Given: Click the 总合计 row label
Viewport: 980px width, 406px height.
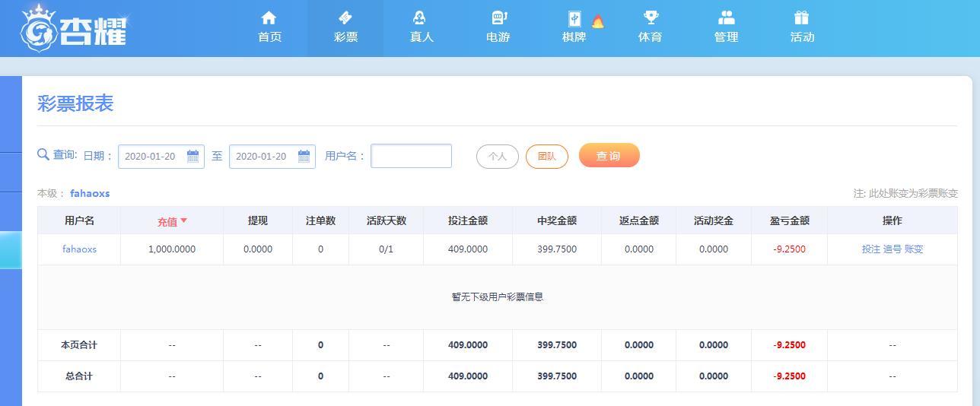Looking at the screenshot, I should pos(79,376).
